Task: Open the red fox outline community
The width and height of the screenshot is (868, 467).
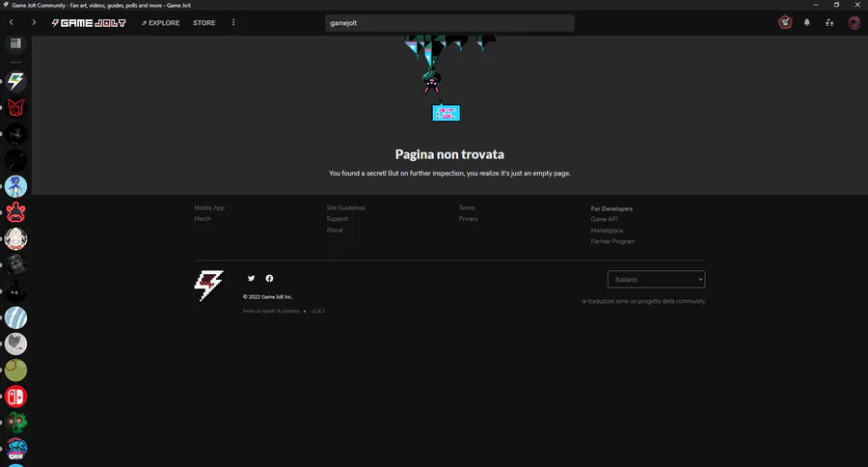Action: [x=15, y=107]
